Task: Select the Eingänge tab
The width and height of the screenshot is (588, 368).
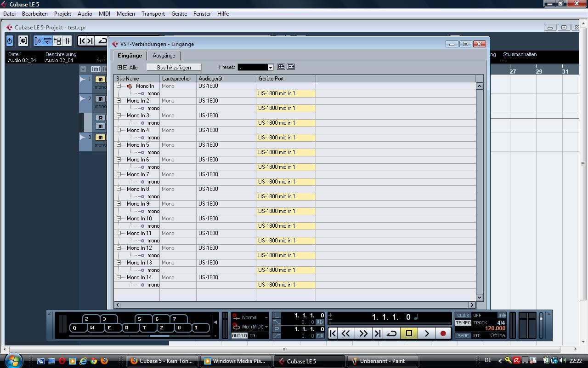Action: (x=130, y=56)
